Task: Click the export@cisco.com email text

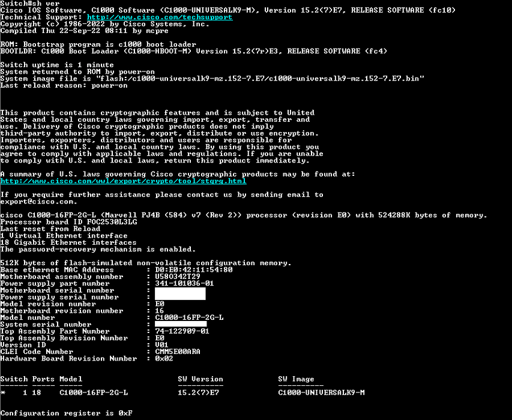Action: click(39, 202)
